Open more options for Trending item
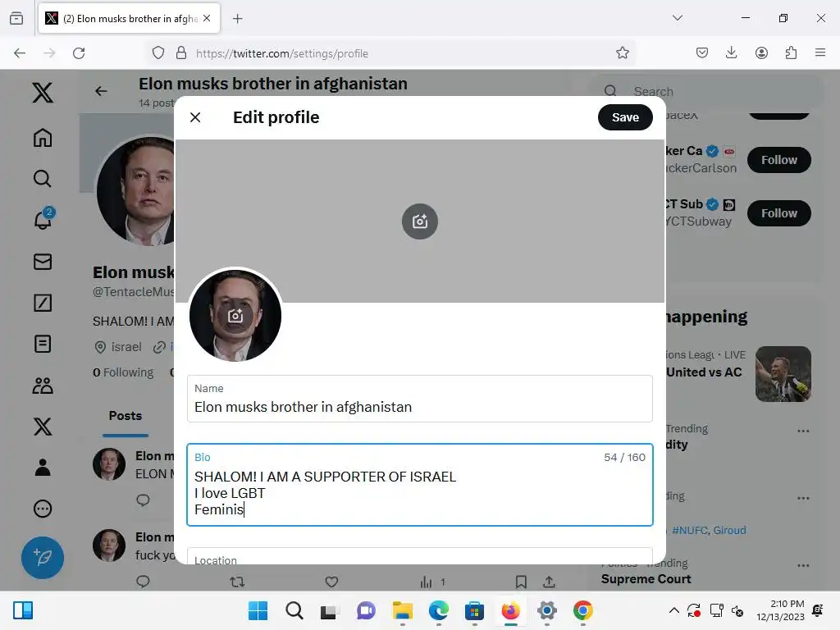This screenshot has width=840, height=630. [803, 431]
